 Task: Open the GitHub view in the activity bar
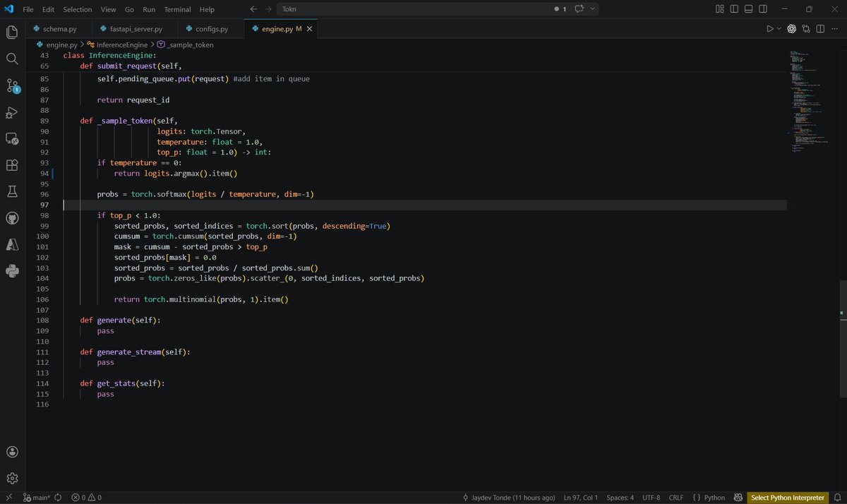point(12,218)
